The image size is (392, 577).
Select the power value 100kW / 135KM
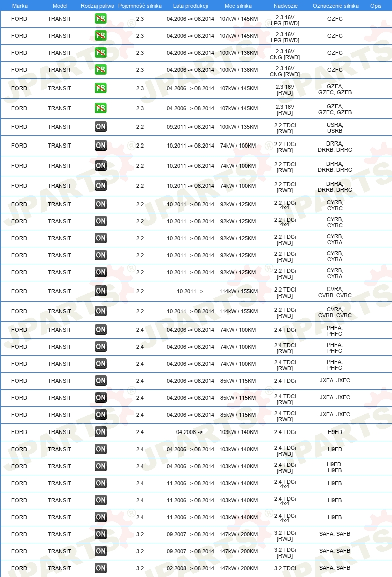point(238,127)
